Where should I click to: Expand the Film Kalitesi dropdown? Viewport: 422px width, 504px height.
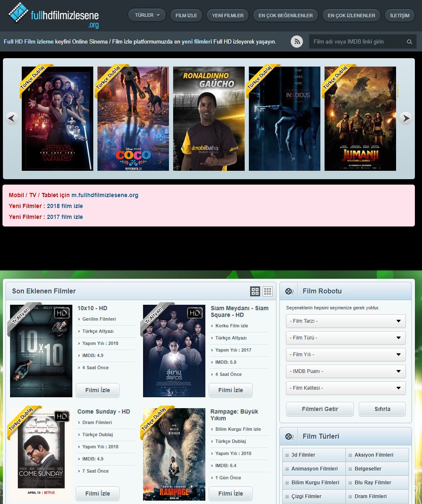pos(346,388)
